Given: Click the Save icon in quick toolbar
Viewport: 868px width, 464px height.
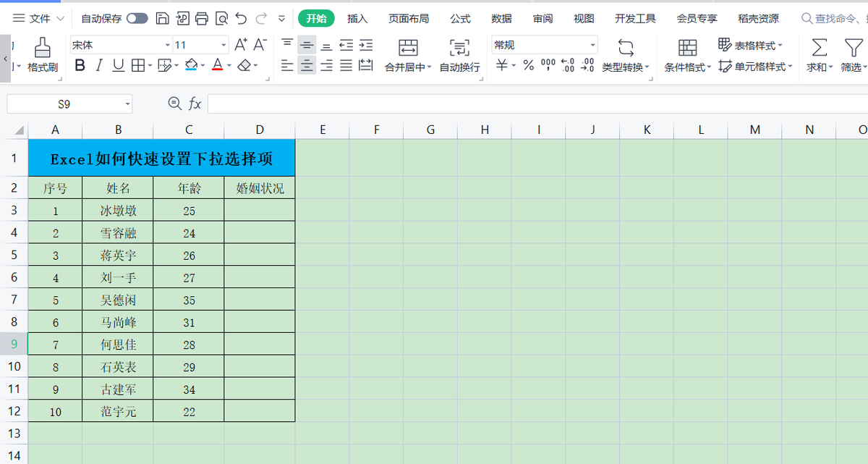Looking at the screenshot, I should pos(163,18).
